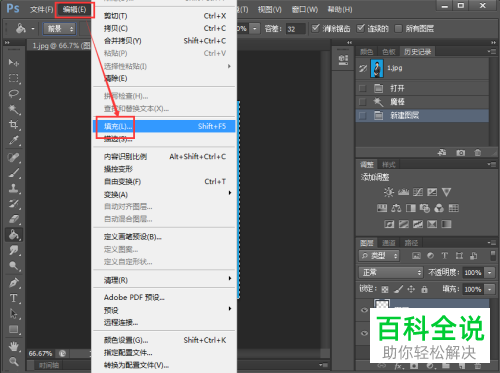500x373 pixels.
Task: Click the 1.jpg snapshot thumbnail in History
Action: tap(377, 68)
